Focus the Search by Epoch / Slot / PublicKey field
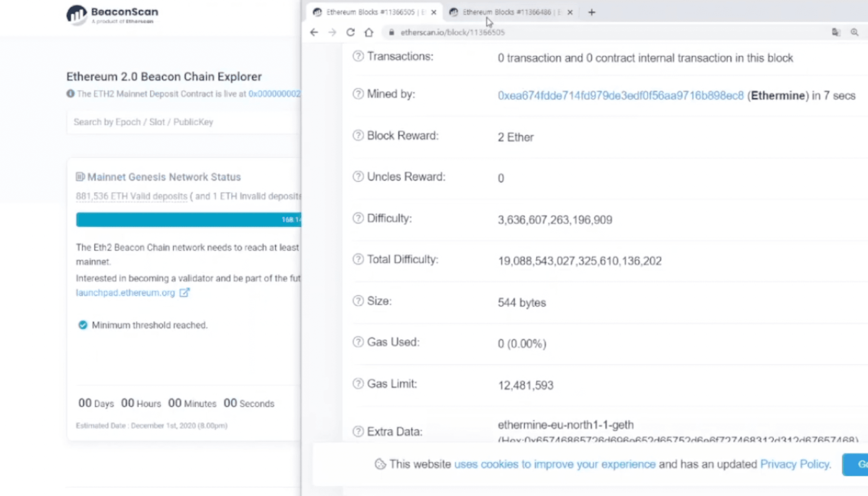The height and width of the screenshot is (496, 868). click(x=184, y=122)
